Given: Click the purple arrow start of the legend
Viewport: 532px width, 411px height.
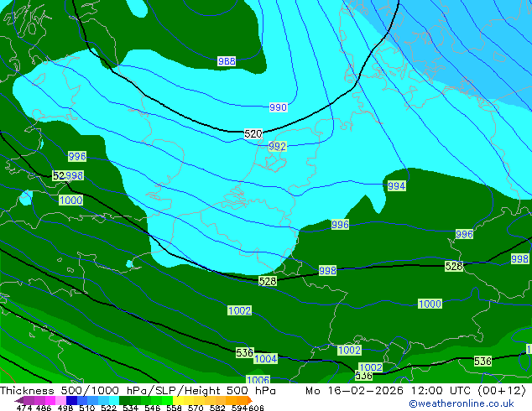Looking at the screenshot, I should (x=18, y=400).
